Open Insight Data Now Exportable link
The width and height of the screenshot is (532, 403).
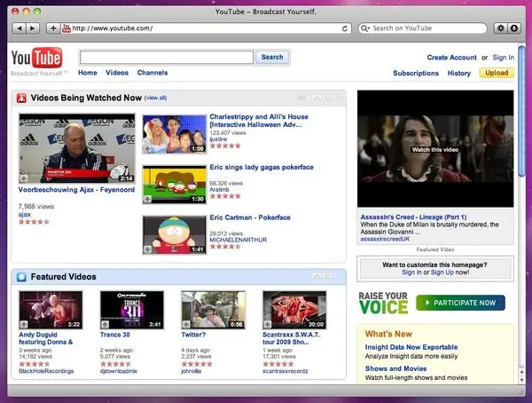tap(411, 347)
